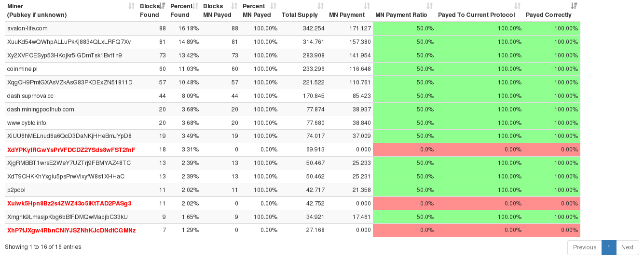644x259 pixels.
Task: Click the Payed Correctly header label
Action: point(548,15)
